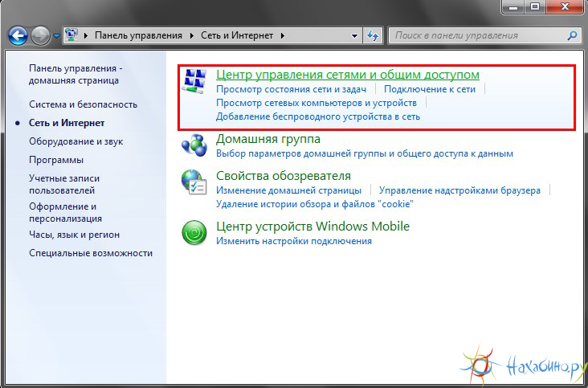The width and height of the screenshot is (588, 388).
Task: Open Система и безопасность in sidebar
Action: 83,104
